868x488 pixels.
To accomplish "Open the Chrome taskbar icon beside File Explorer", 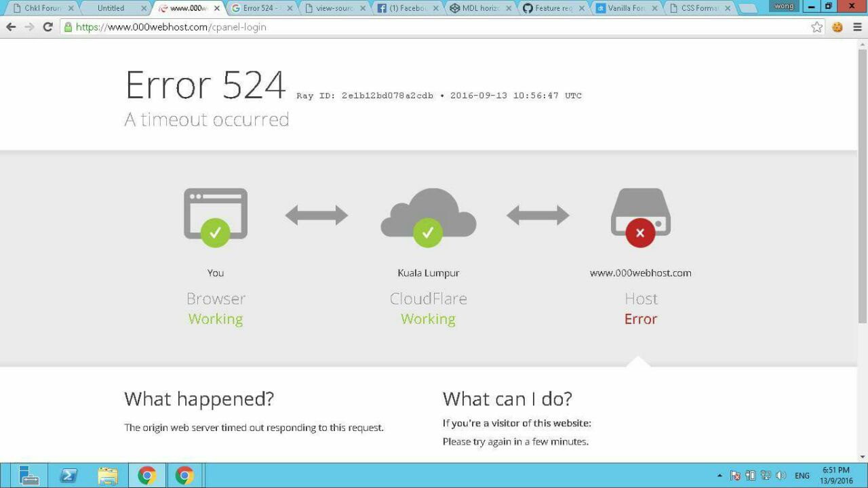I will click(146, 475).
